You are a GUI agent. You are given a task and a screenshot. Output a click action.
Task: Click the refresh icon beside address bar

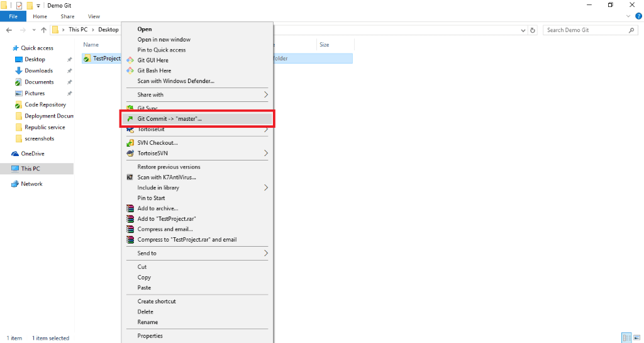(533, 30)
